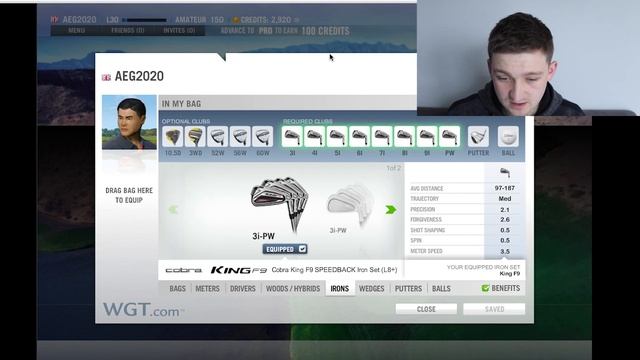
Task: Open the Bags tab
Action: 178,289
